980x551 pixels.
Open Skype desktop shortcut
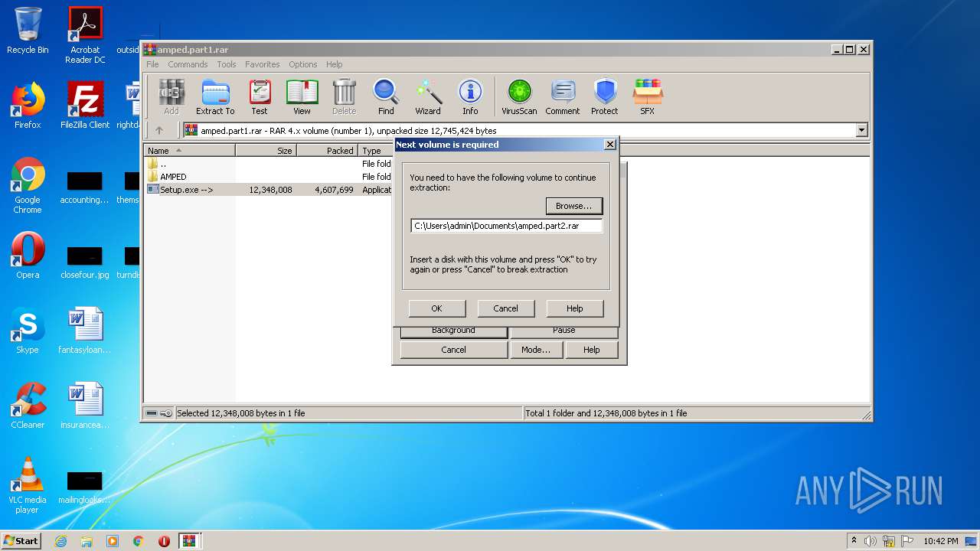point(28,331)
